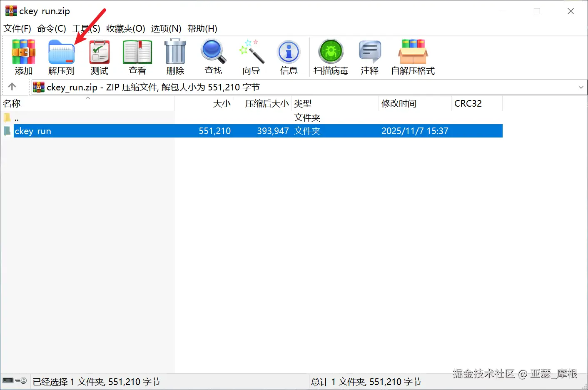Click date 2025/11/7 15:37
Screen dimensions: 588x390
click(415, 131)
